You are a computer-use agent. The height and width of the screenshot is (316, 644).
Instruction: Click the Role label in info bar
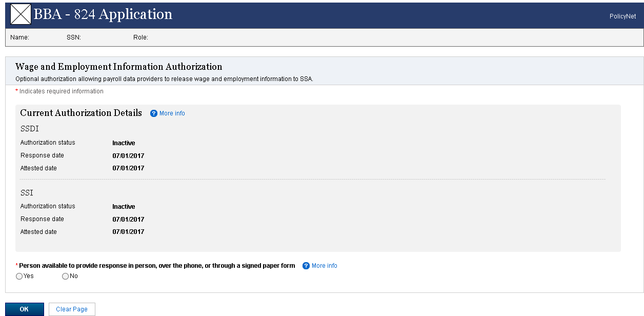(x=140, y=37)
